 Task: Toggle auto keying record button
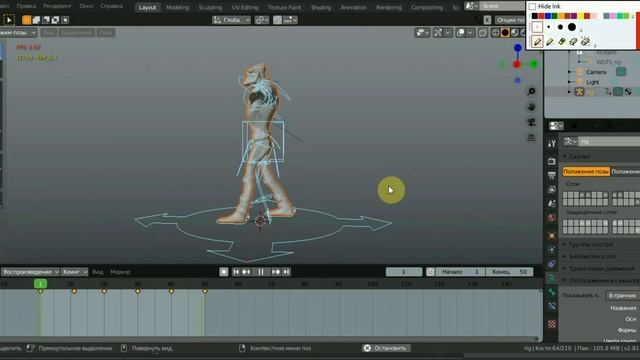tap(224, 272)
